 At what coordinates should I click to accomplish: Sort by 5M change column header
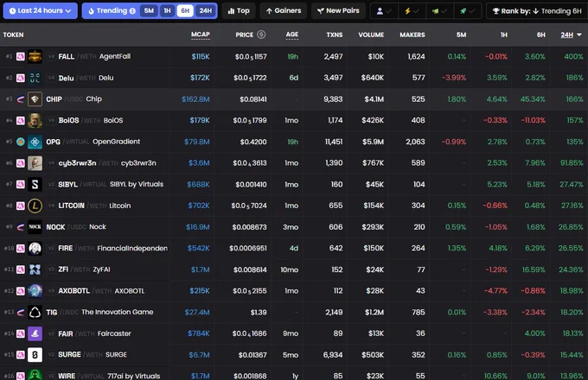[461, 35]
